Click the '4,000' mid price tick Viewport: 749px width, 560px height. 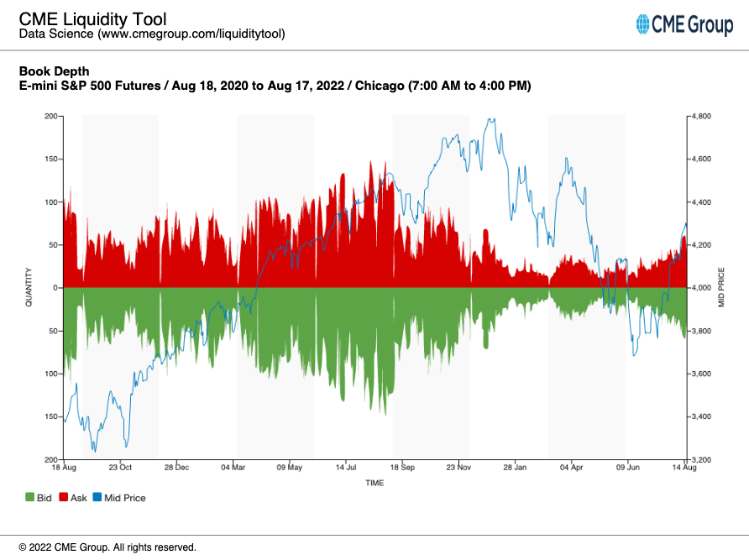pyautogui.click(x=701, y=288)
